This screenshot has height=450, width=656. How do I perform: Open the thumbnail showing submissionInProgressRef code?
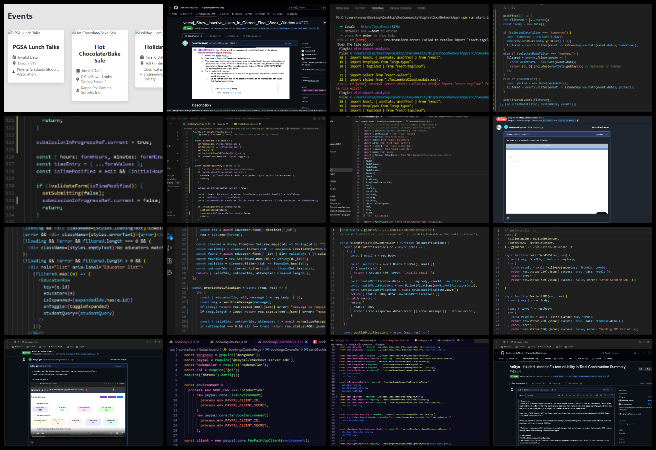coord(81,168)
